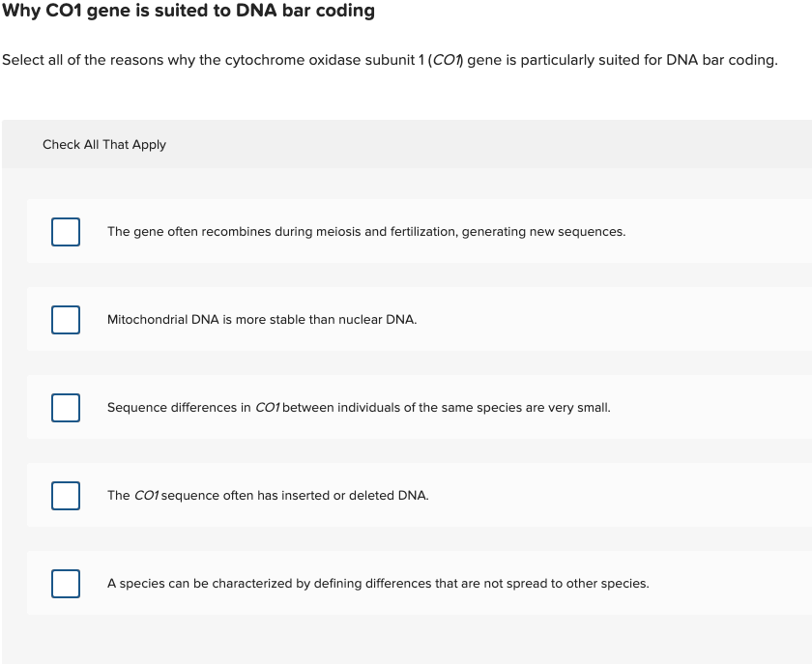The height and width of the screenshot is (664, 812).
Task: Click the gray header bar of the question
Action: 406,144
